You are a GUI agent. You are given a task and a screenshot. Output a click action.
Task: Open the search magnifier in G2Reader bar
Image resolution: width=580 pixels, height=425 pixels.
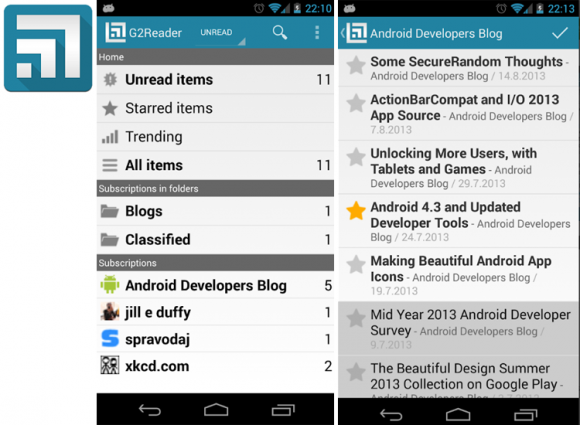pos(280,33)
